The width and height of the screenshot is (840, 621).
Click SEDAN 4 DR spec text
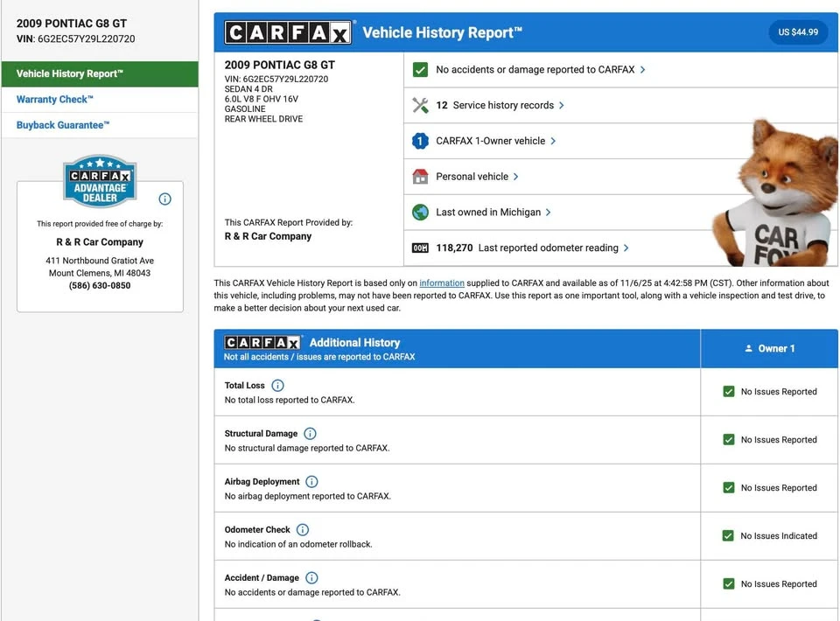(248, 89)
